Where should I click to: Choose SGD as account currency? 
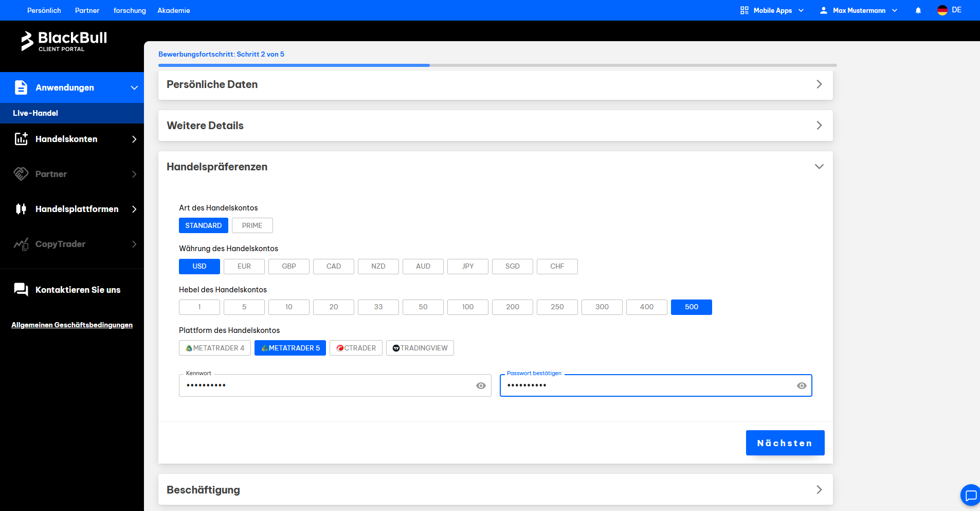coord(513,266)
